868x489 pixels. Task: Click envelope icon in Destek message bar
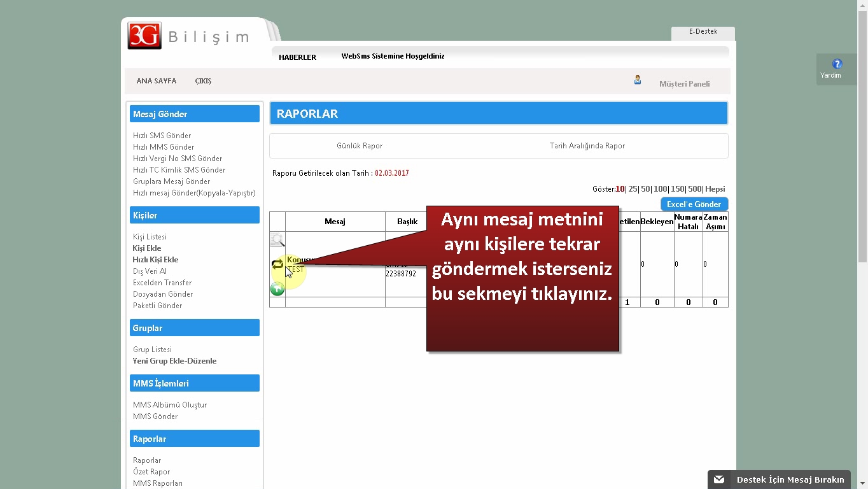719,479
